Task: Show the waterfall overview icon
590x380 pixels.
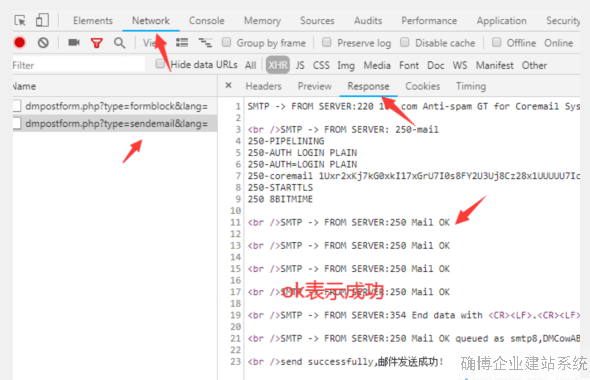Action: tap(205, 43)
